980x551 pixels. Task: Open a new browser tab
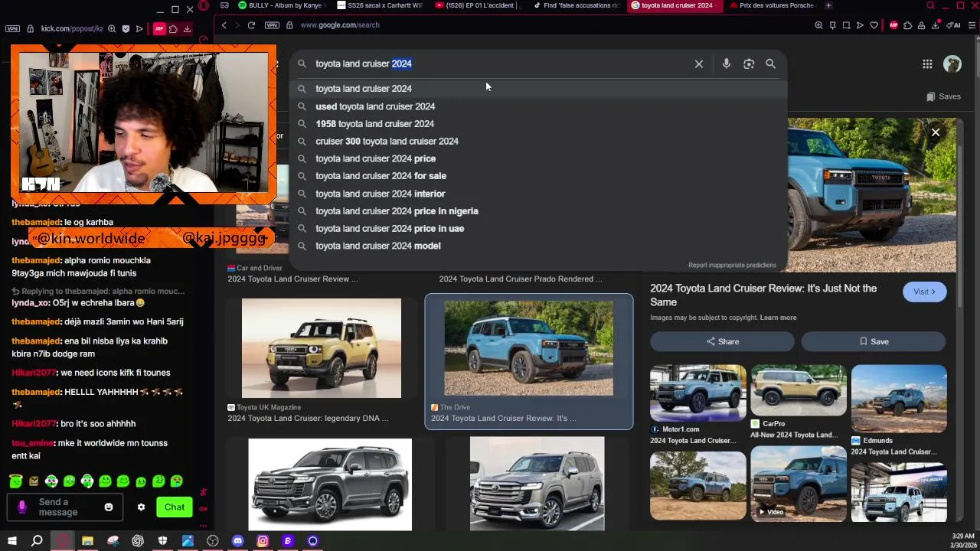point(828,5)
